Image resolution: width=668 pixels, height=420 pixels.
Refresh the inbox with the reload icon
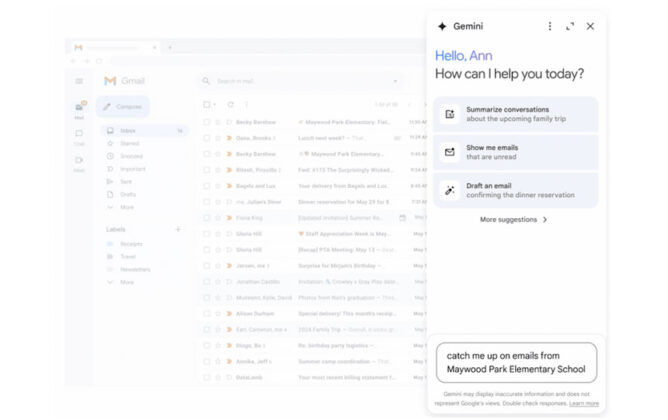coord(231,104)
